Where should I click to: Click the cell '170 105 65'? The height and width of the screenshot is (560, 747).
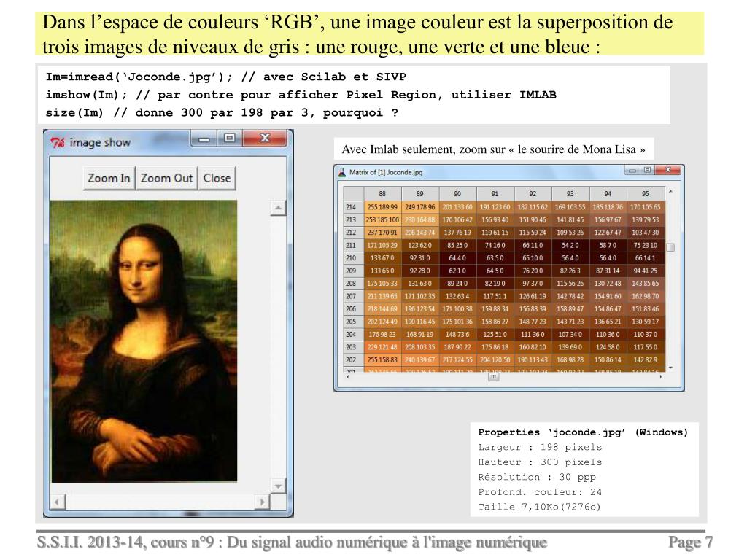pyautogui.click(x=646, y=207)
